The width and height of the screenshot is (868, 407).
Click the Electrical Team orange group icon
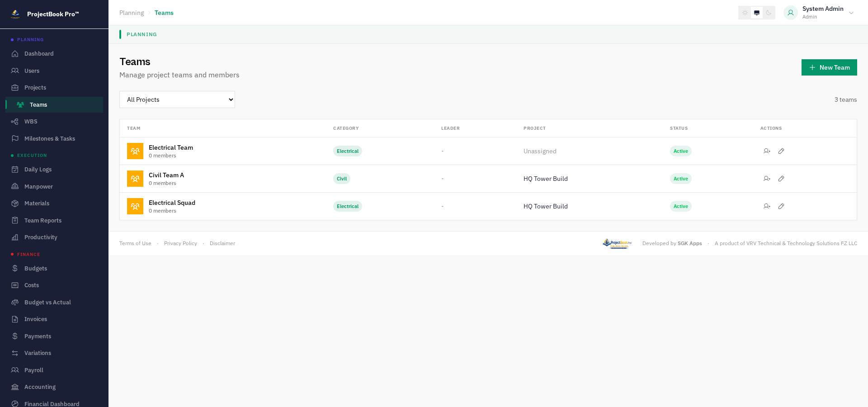[x=135, y=151]
